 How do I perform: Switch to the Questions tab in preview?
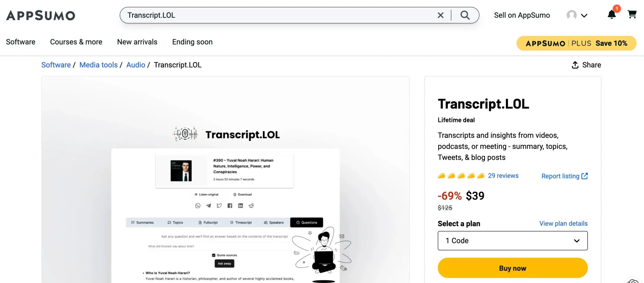pos(306,223)
